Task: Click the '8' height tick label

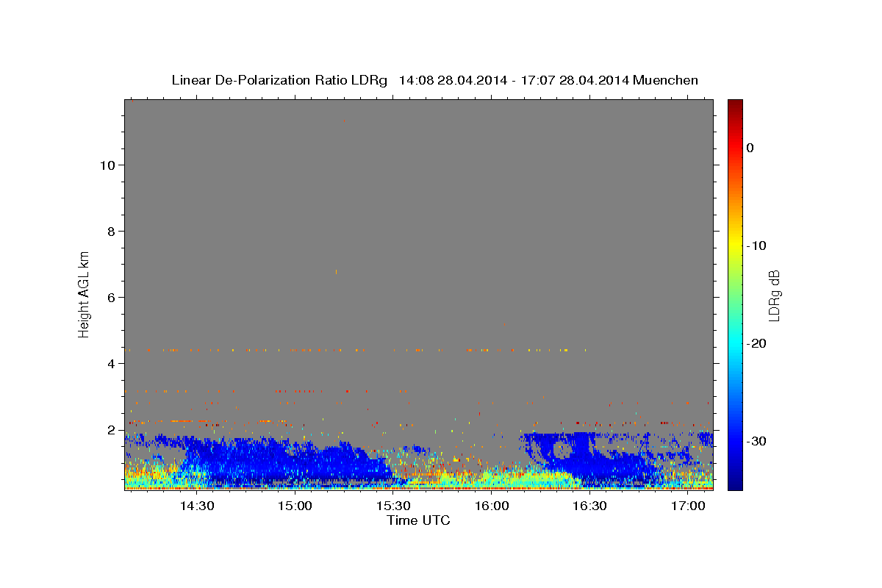Action: [x=110, y=231]
